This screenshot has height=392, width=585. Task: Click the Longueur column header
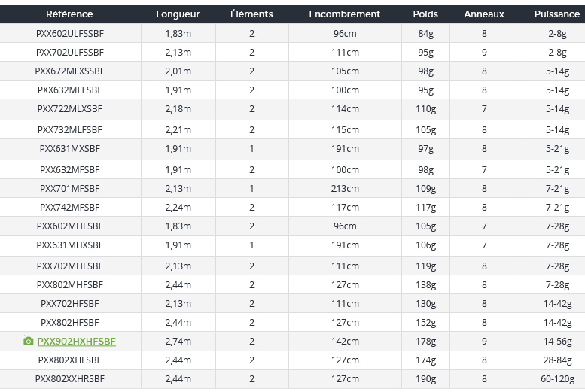coord(178,14)
